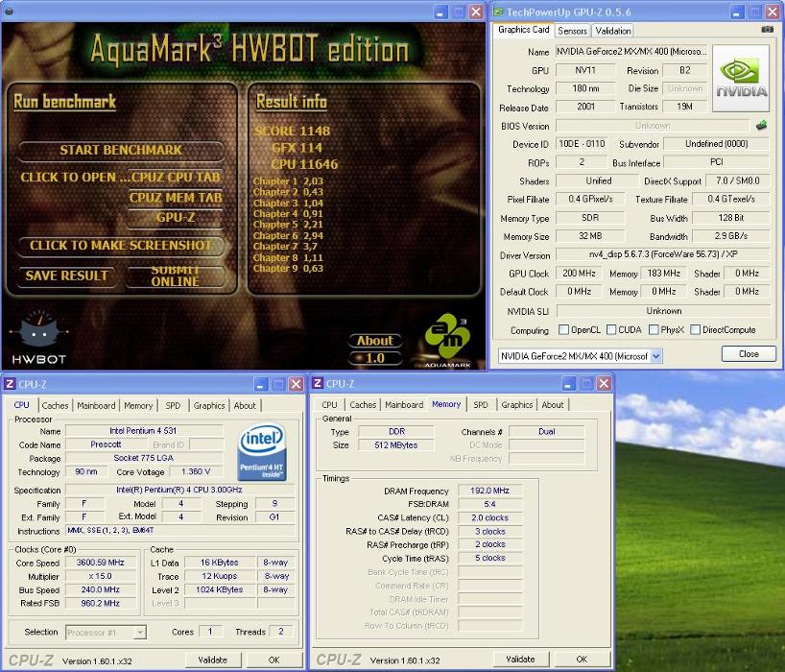
Task: Click the CPUZ MEM TAB button
Action: [175, 198]
